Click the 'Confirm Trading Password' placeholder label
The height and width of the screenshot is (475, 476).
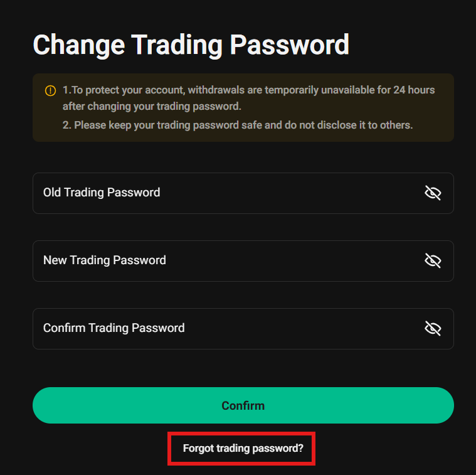click(114, 328)
